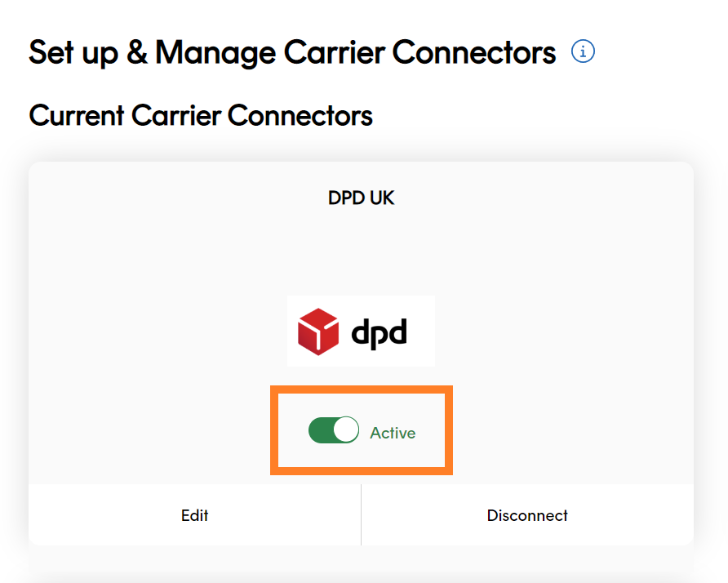Disconnect the DPD UK carrier connector
Screen dimensions: 728x583
527,515
